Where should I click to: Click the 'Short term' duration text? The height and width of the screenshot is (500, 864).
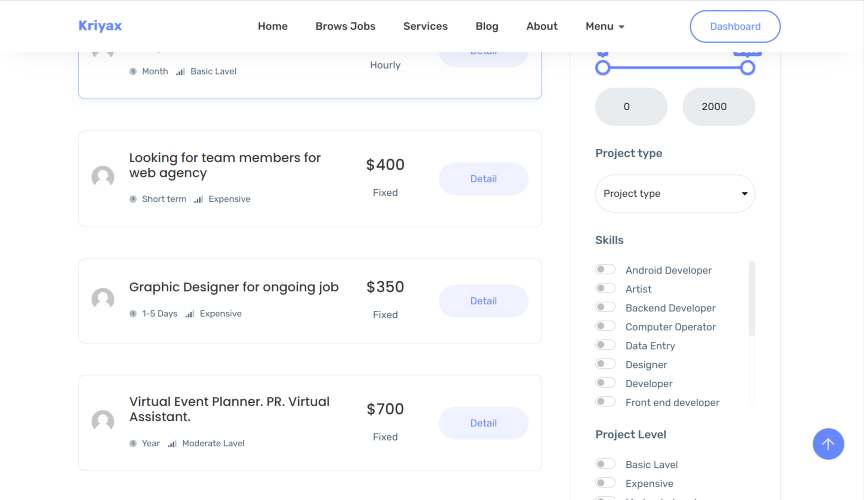[x=164, y=199]
